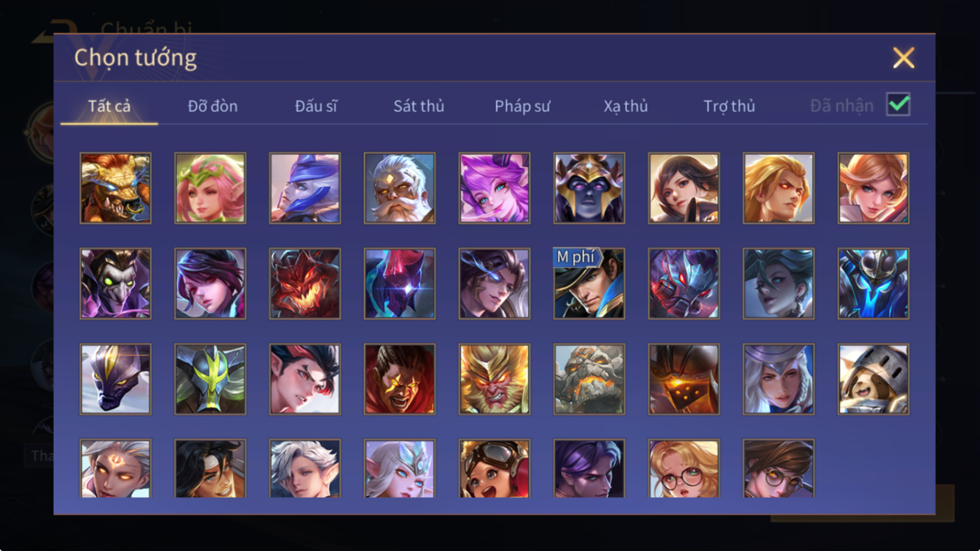Select the green-eyed purple jester hero
Image resolution: width=980 pixels, height=551 pixels.
(115, 283)
